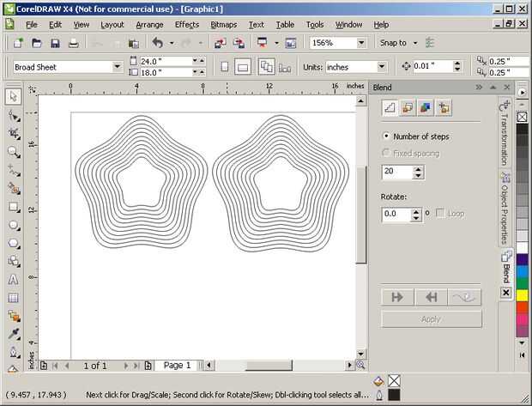Click the Export icon in the toolbar

pyautogui.click(x=239, y=43)
